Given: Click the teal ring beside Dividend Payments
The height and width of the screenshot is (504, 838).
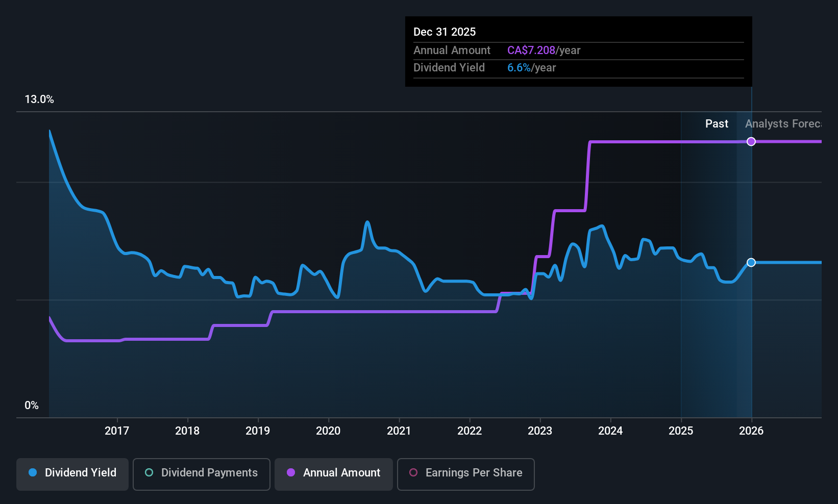Looking at the screenshot, I should pos(149,473).
